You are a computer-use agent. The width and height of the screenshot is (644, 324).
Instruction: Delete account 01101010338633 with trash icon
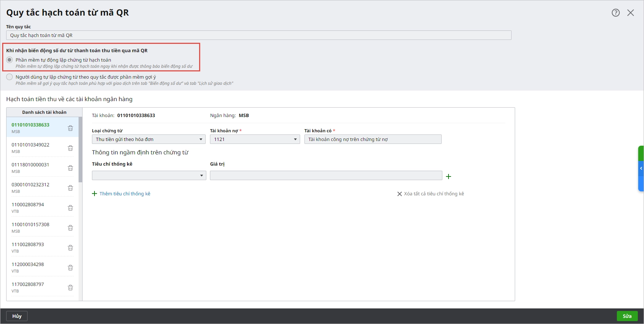tap(70, 128)
